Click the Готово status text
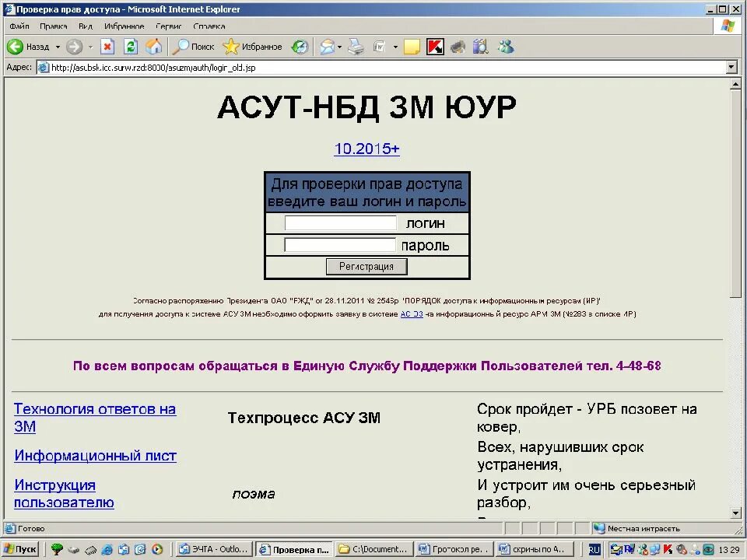This screenshot has width=747, height=560. click(x=31, y=529)
